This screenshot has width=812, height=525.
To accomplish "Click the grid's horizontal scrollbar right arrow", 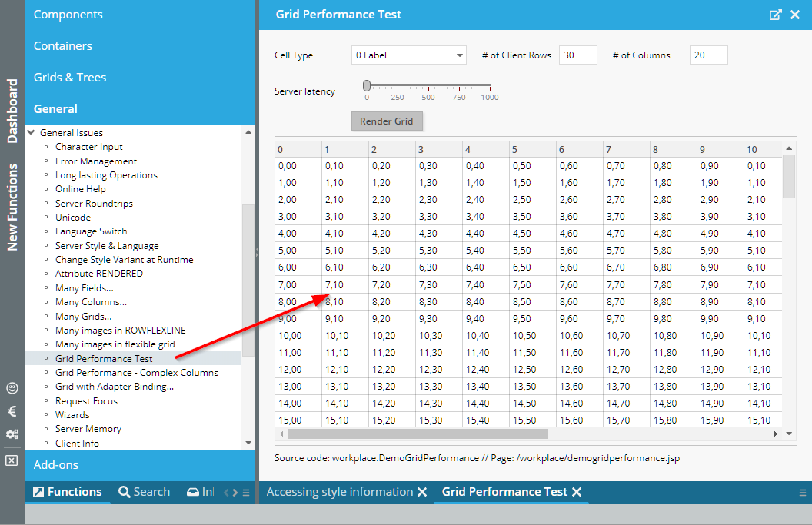I will pos(776,434).
